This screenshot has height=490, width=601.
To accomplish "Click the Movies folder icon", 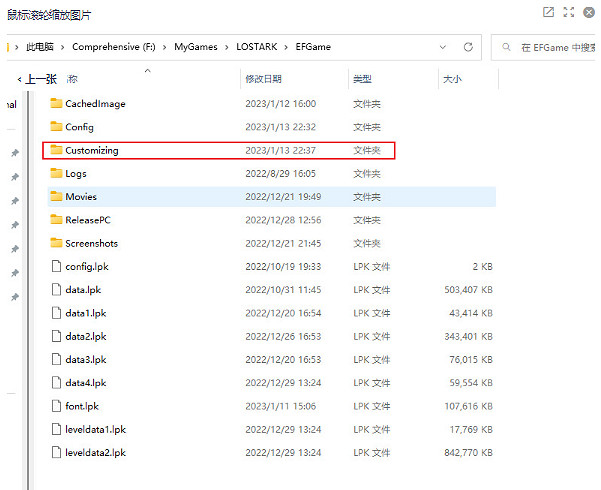I will (56, 197).
